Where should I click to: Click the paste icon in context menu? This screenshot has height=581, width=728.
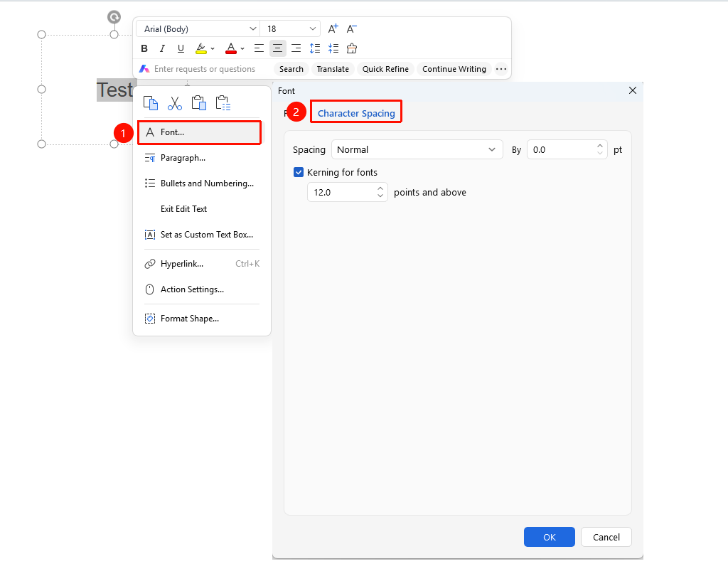[199, 103]
